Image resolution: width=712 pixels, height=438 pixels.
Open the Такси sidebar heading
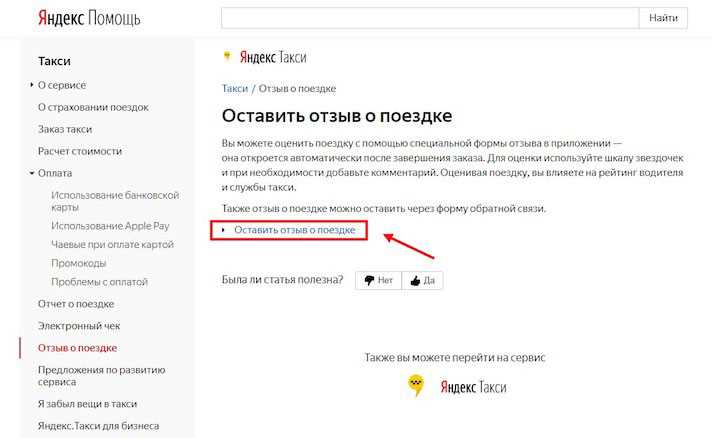[54, 61]
